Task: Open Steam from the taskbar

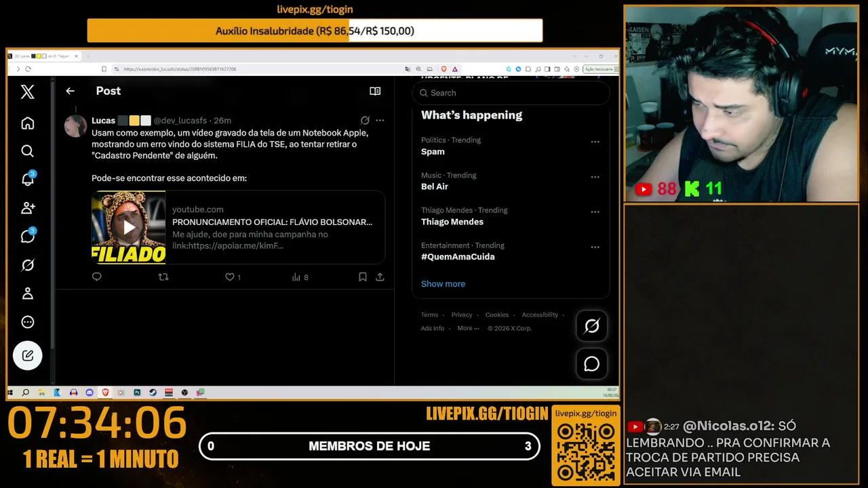Action: click(153, 392)
